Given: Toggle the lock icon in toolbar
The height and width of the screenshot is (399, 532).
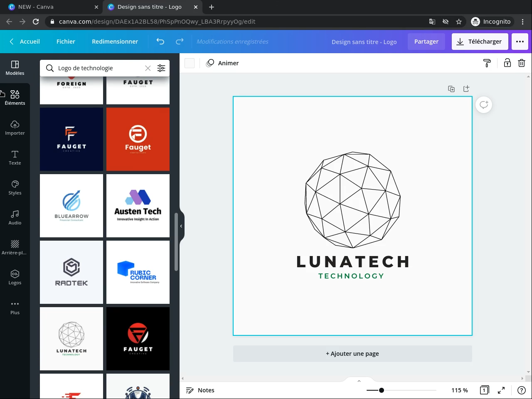Looking at the screenshot, I should (507, 63).
